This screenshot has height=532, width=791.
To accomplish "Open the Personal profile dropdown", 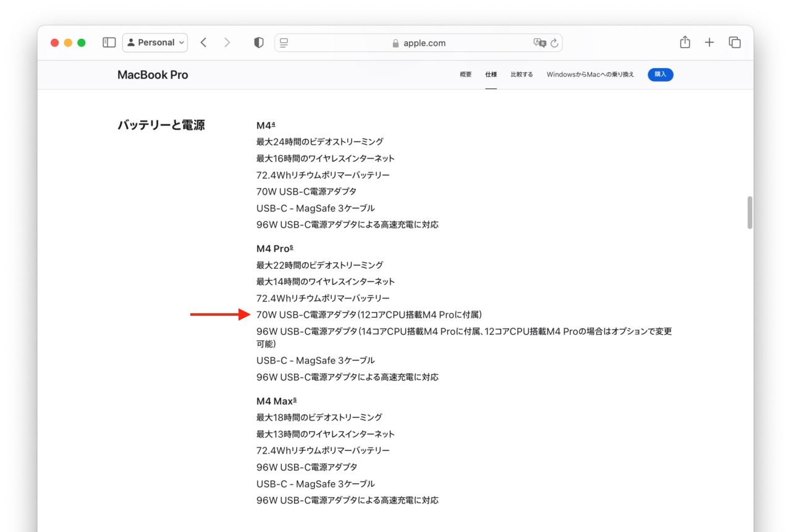I will click(155, 43).
